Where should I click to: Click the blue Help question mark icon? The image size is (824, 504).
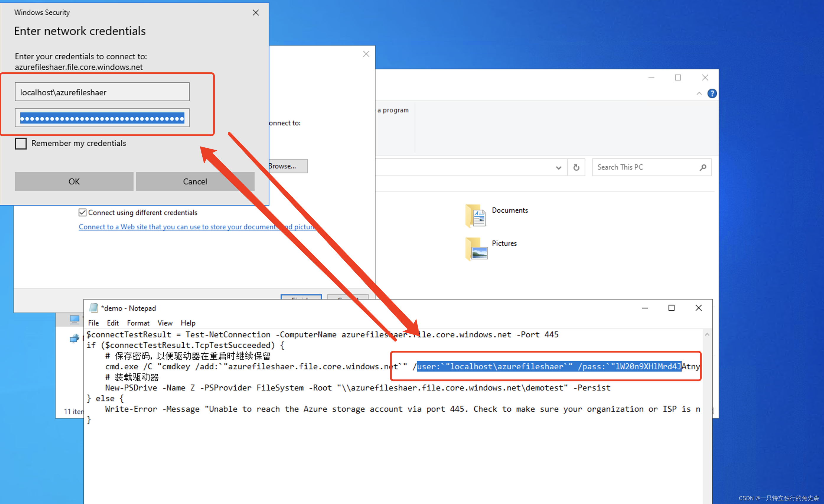(712, 94)
